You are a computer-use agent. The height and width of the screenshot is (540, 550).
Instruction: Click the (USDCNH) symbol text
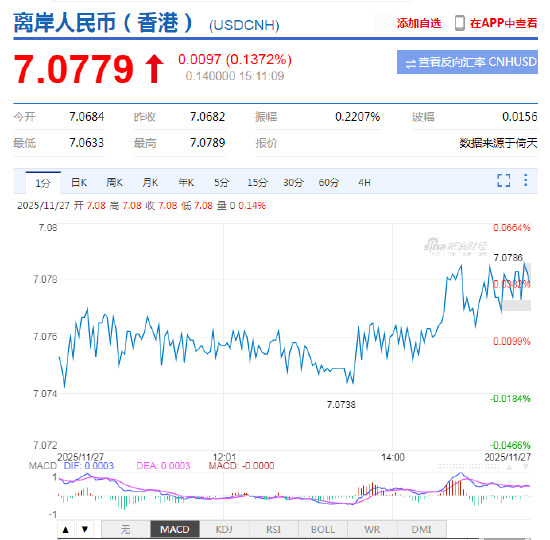click(x=244, y=25)
